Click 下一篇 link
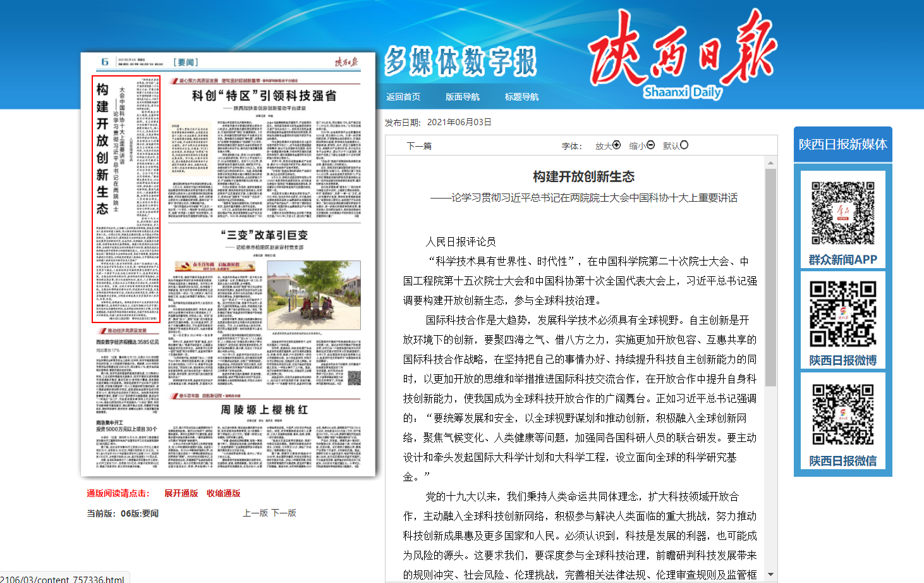The height and width of the screenshot is (583, 924). pos(419,146)
